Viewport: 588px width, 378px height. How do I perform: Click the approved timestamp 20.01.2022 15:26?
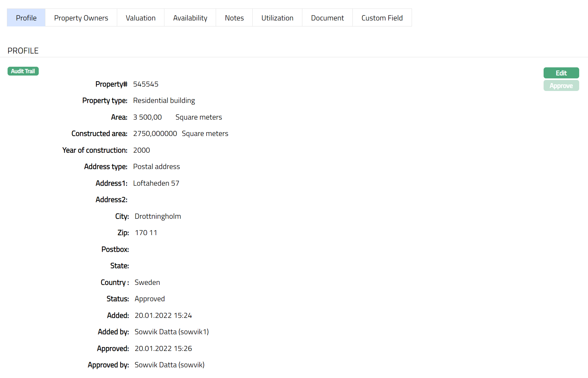163,348
